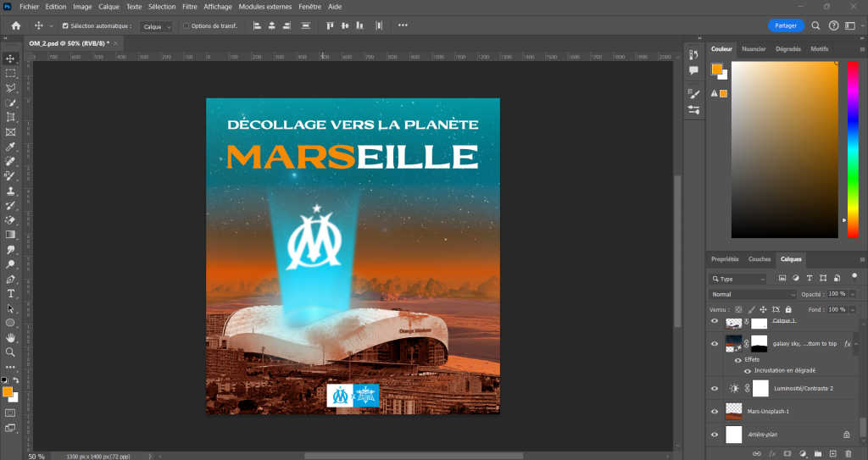
Task: Select the Horizontal Type tool
Action: pyautogui.click(x=10, y=293)
